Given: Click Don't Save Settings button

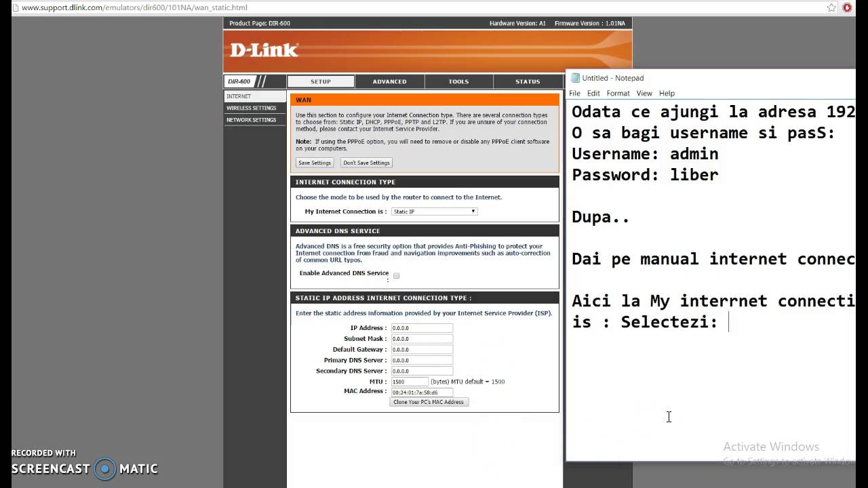Looking at the screenshot, I should [x=366, y=163].
